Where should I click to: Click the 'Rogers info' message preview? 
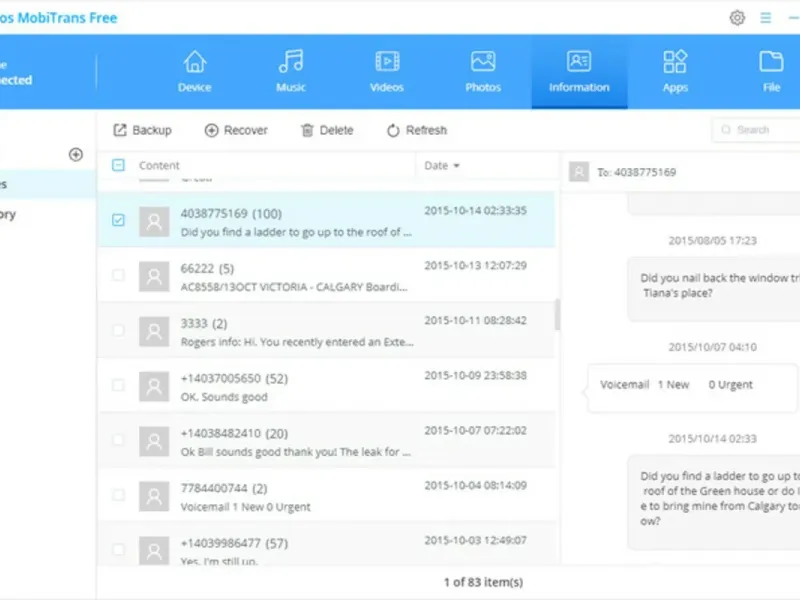coord(297,342)
